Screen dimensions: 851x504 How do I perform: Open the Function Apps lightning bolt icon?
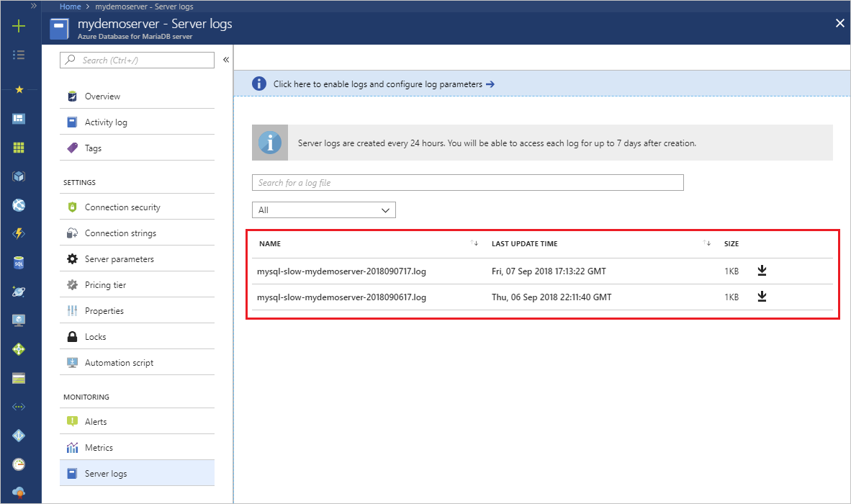pyautogui.click(x=19, y=234)
